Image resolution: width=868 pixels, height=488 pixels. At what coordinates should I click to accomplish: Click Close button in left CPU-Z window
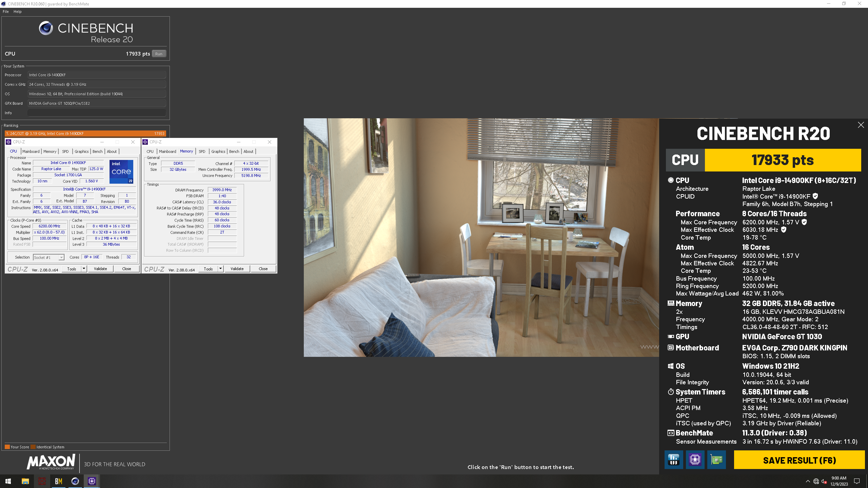pyautogui.click(x=126, y=269)
